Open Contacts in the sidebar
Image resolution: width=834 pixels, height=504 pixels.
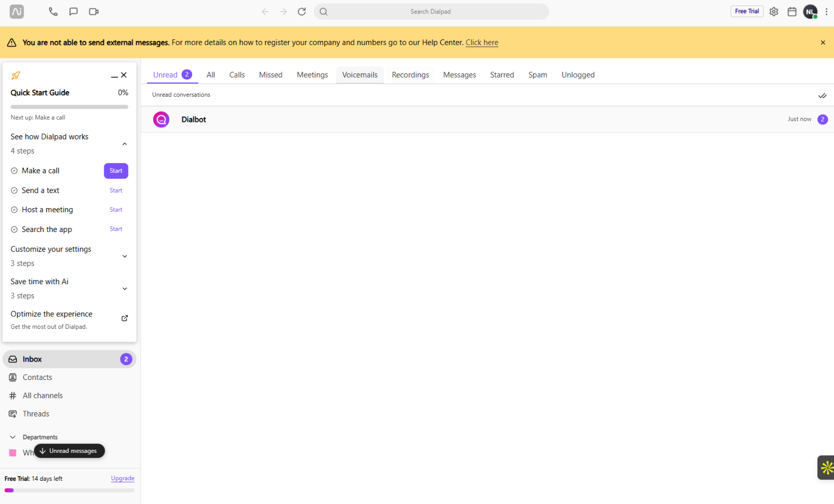pos(69,377)
